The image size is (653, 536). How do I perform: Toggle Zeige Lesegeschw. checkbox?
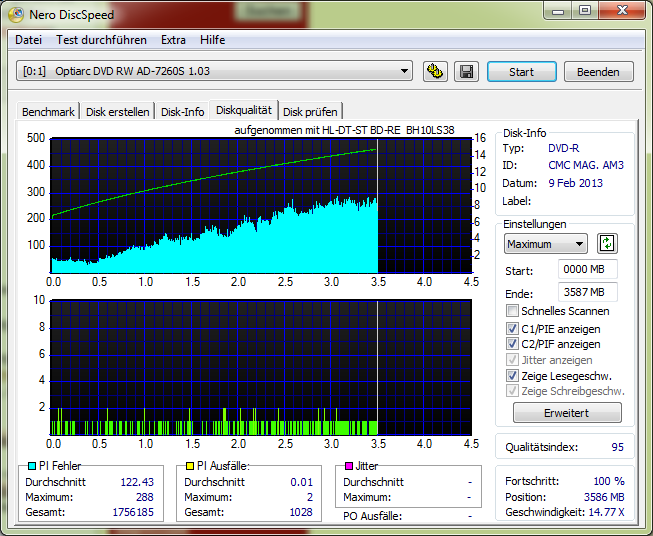(x=512, y=376)
